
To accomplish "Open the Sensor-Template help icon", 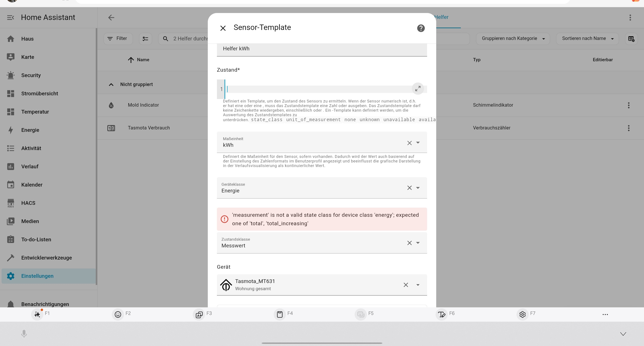I will pyautogui.click(x=421, y=28).
